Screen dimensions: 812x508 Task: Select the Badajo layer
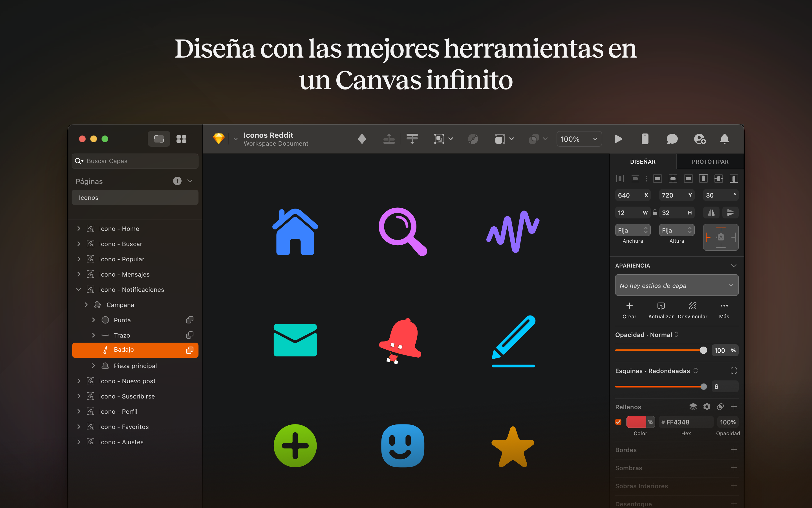[135, 350]
